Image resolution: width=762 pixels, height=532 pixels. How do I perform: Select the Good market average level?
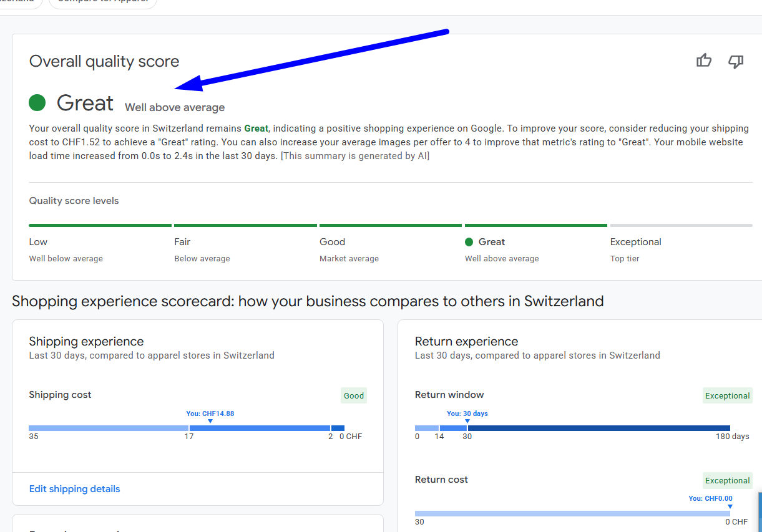coord(332,242)
